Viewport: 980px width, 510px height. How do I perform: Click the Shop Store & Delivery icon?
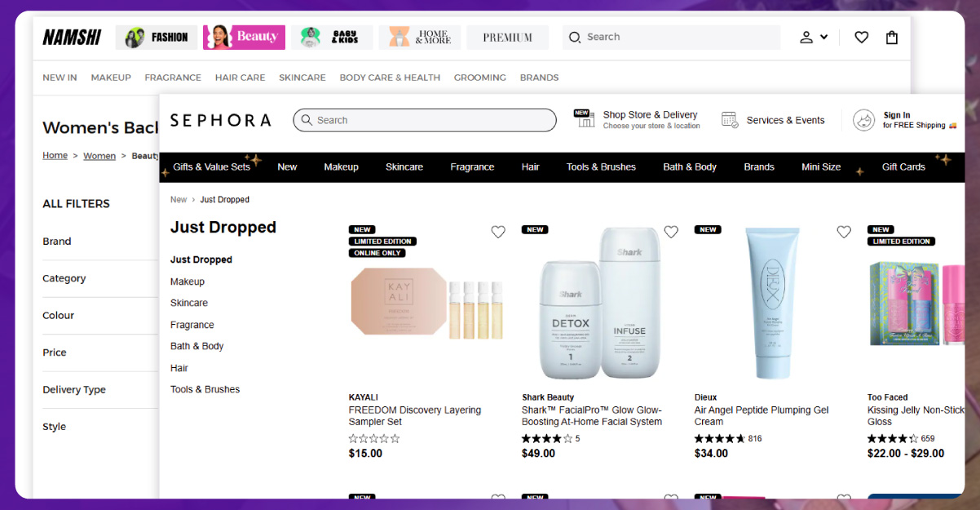(584, 118)
